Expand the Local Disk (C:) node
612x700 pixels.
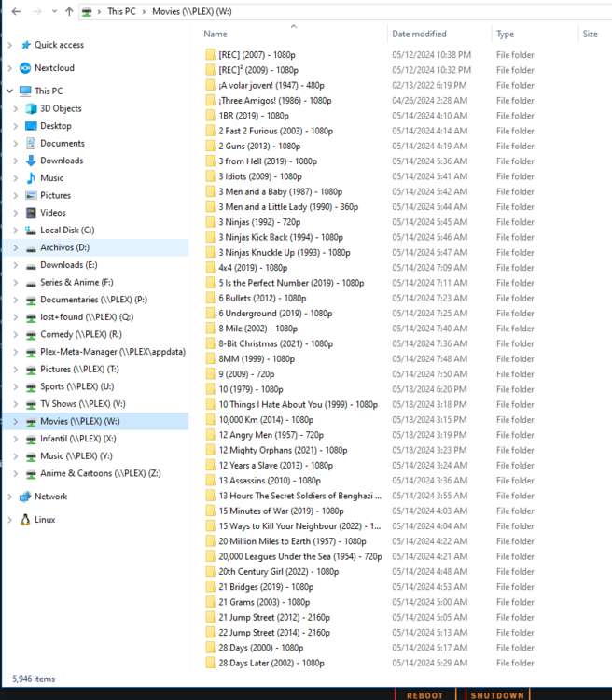[x=16, y=231]
